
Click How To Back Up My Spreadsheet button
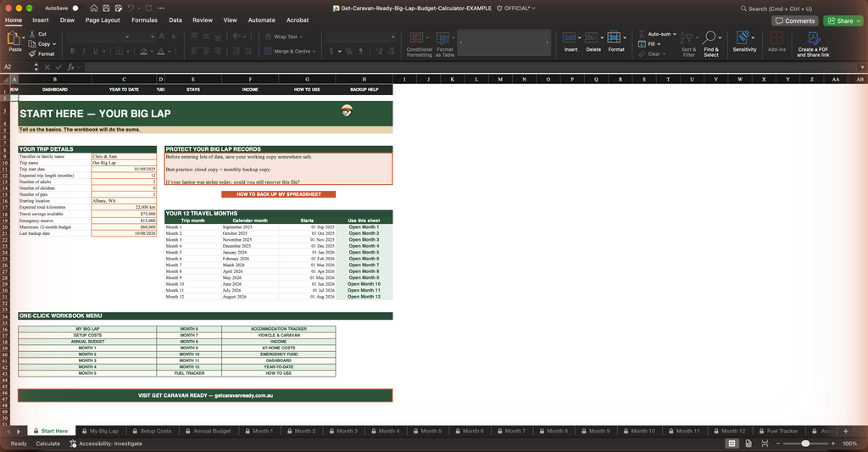(278, 194)
